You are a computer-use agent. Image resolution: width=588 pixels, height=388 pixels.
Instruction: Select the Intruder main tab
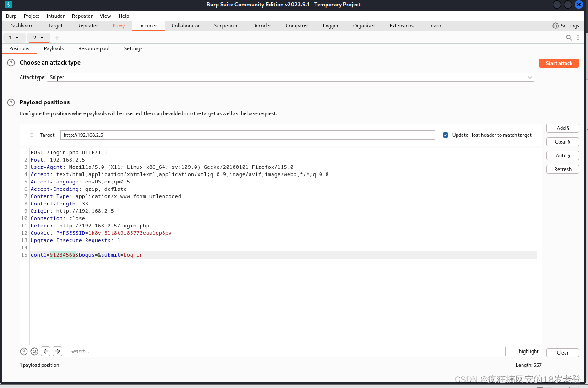(x=148, y=26)
